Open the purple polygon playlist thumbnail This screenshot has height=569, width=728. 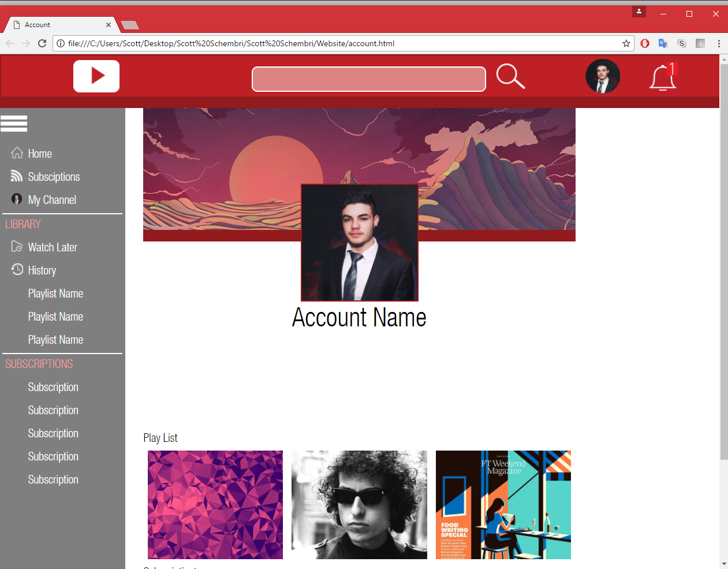point(215,505)
